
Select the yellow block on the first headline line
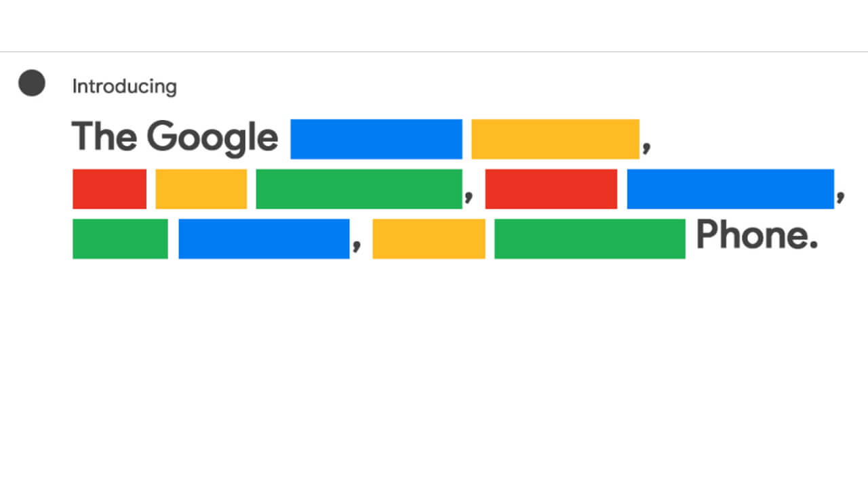[x=555, y=139]
